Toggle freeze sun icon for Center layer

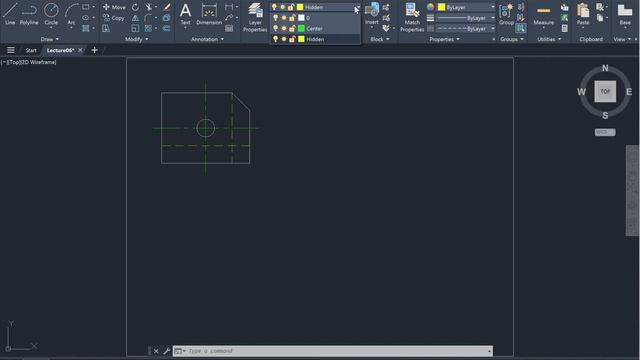[x=284, y=28]
